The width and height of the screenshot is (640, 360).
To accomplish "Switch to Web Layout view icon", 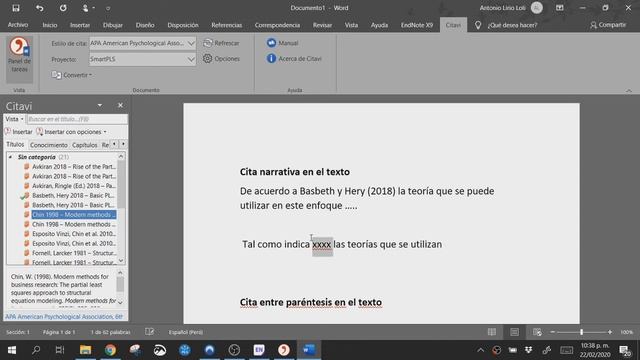I will [x=537, y=332].
